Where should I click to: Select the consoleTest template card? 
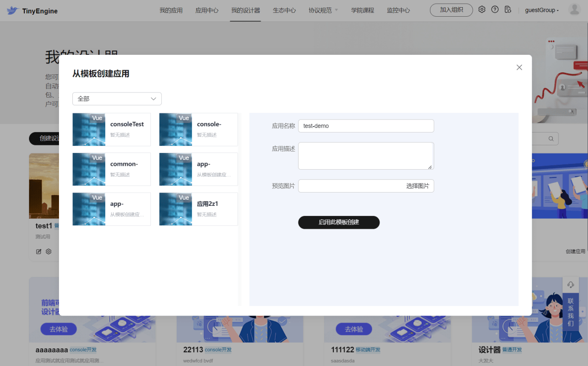pyautogui.click(x=111, y=130)
